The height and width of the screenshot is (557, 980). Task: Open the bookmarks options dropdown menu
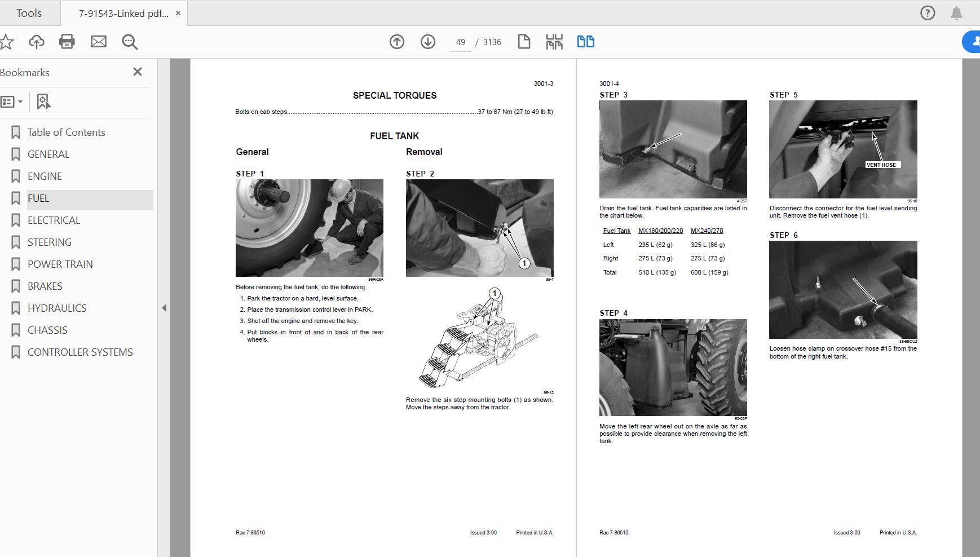point(12,102)
